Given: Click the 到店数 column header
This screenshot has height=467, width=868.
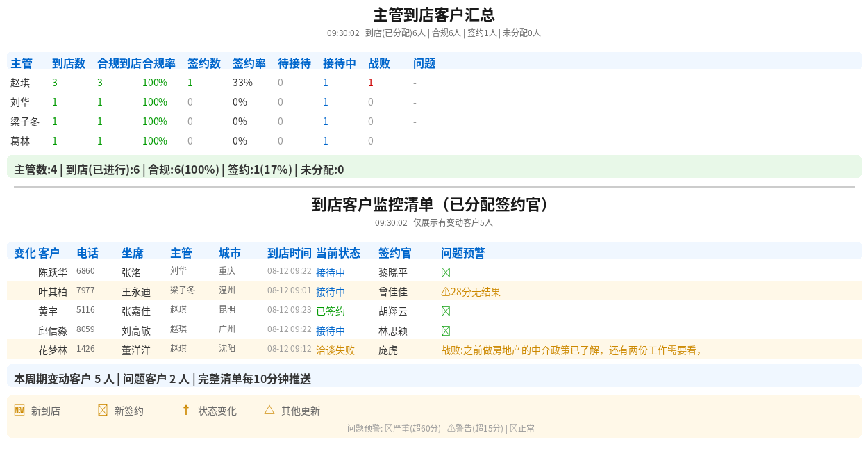Looking at the screenshot, I should click(69, 63).
